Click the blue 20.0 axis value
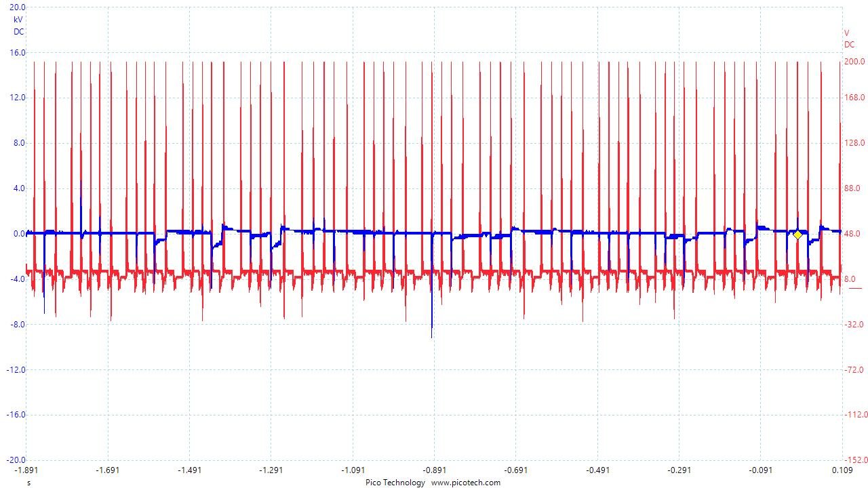 click(x=18, y=7)
